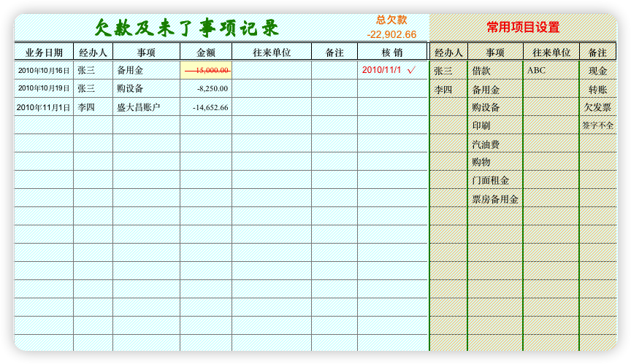Select 签字不全 in the settings 备注 column
The image size is (631, 364).
click(597, 125)
